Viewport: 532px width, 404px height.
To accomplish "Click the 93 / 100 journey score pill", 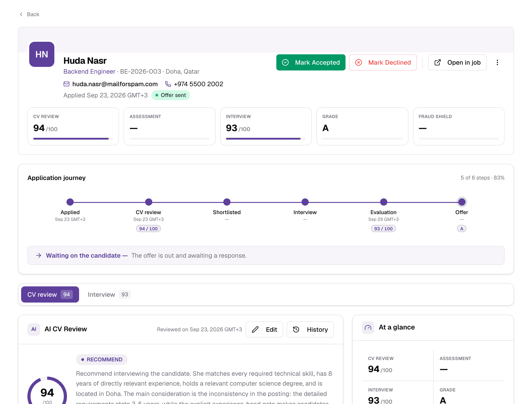I will point(383,228).
